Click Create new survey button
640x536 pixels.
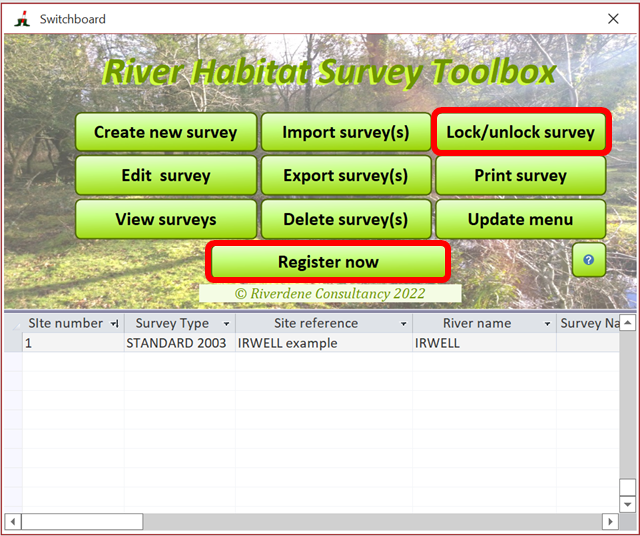[166, 132]
